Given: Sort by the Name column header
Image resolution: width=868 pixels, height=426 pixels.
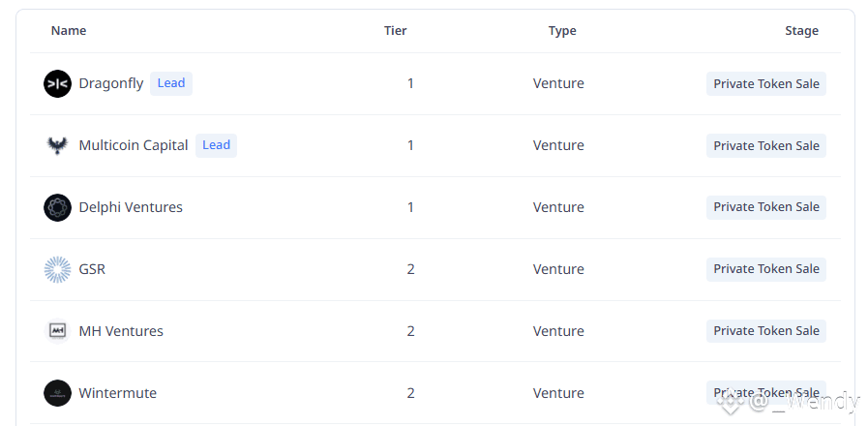Looking at the screenshot, I should (x=69, y=31).
